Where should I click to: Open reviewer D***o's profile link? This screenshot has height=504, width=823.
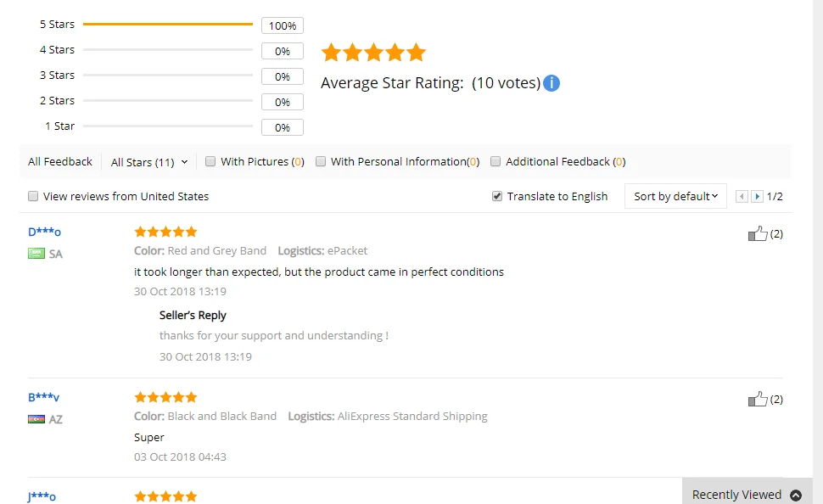(x=45, y=232)
